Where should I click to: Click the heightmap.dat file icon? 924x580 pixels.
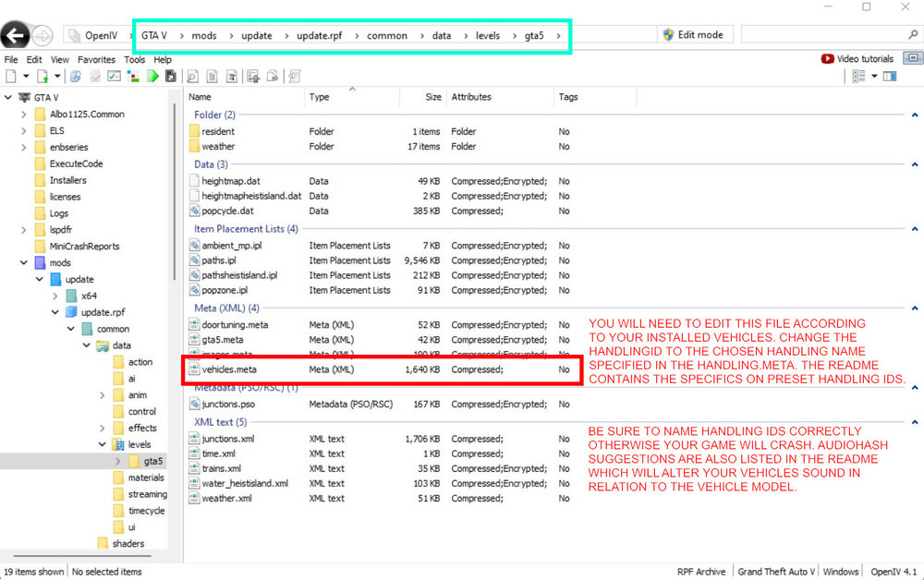pos(194,181)
